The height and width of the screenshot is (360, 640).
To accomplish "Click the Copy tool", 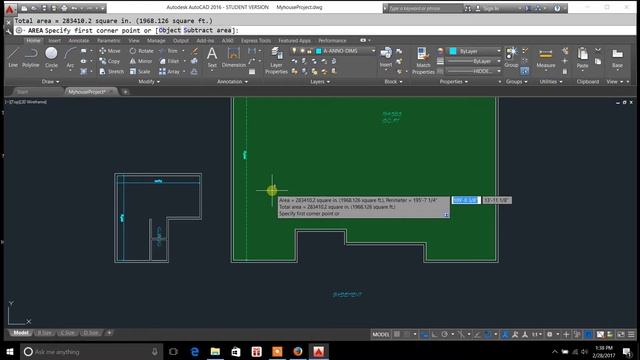I will [109, 61].
